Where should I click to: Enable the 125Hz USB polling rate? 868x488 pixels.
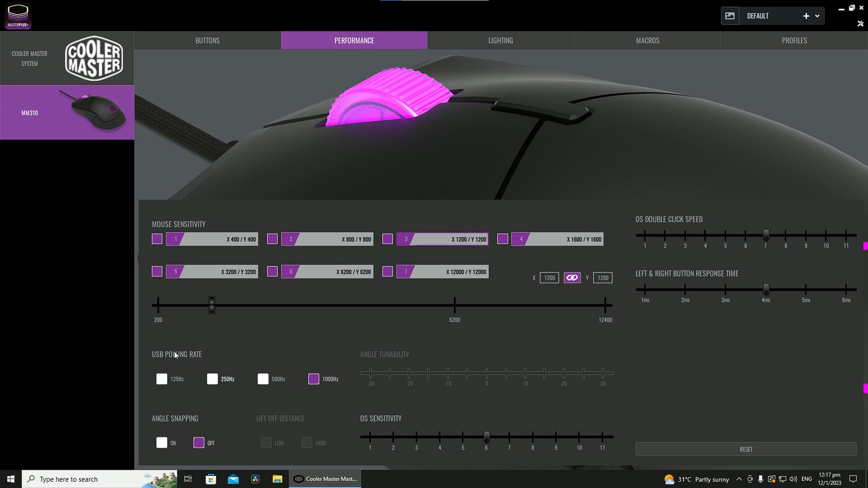click(x=161, y=379)
